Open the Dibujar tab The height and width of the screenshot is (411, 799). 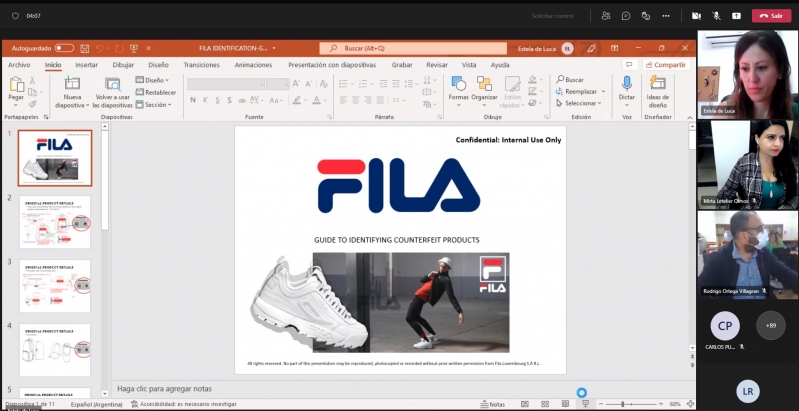click(x=123, y=65)
